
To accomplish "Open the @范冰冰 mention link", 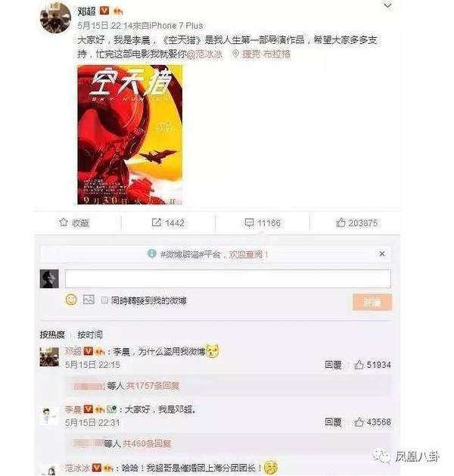I will (204, 54).
